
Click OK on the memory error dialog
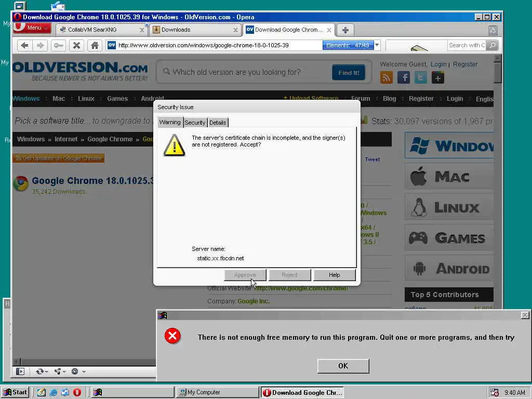click(x=343, y=366)
